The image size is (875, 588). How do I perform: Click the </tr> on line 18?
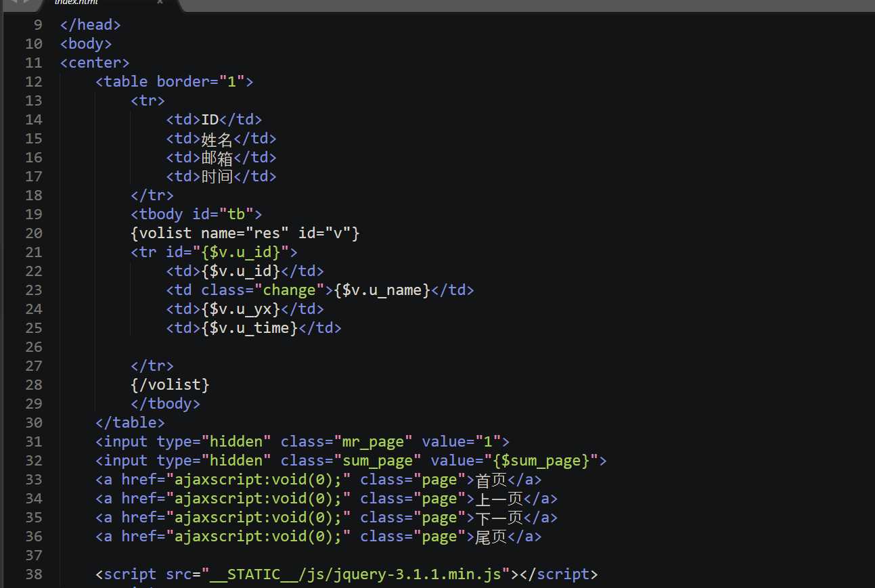click(152, 196)
